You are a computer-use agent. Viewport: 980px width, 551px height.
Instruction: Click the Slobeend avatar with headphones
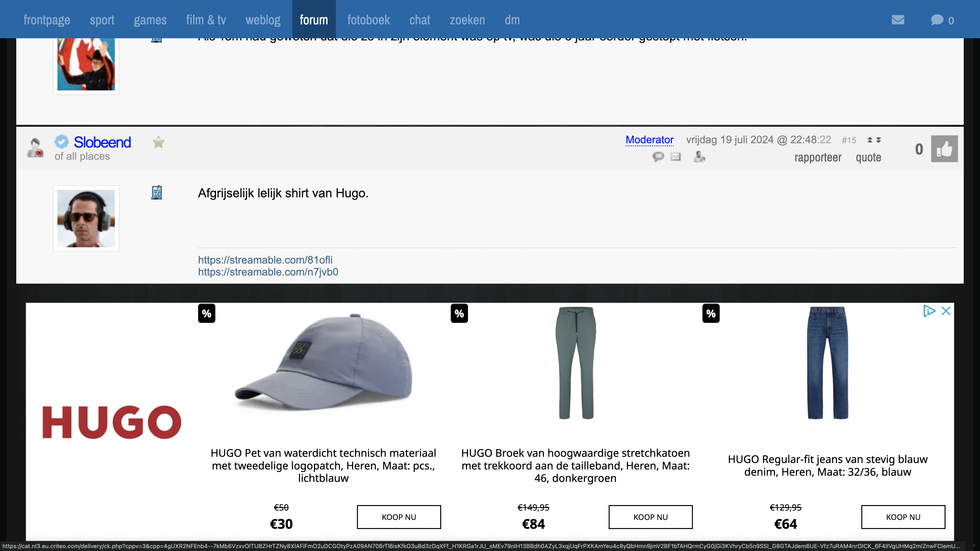coord(86,218)
